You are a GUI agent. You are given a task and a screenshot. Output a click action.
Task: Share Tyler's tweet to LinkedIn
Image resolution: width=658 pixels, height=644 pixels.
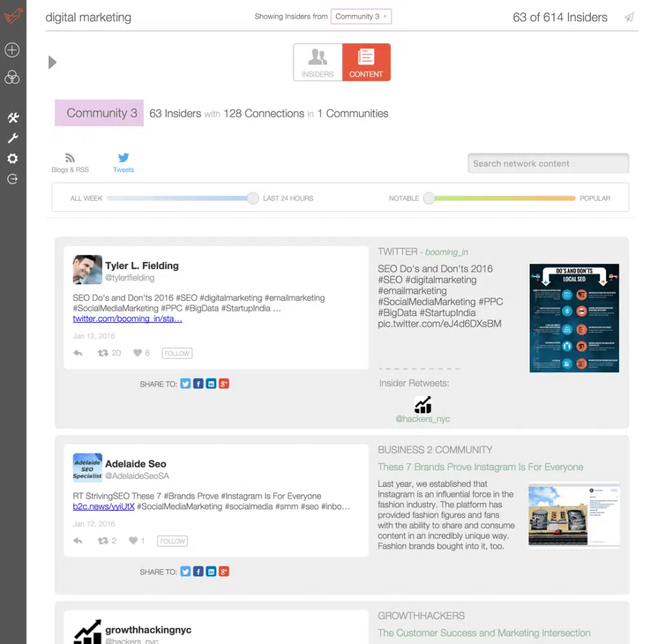point(211,384)
